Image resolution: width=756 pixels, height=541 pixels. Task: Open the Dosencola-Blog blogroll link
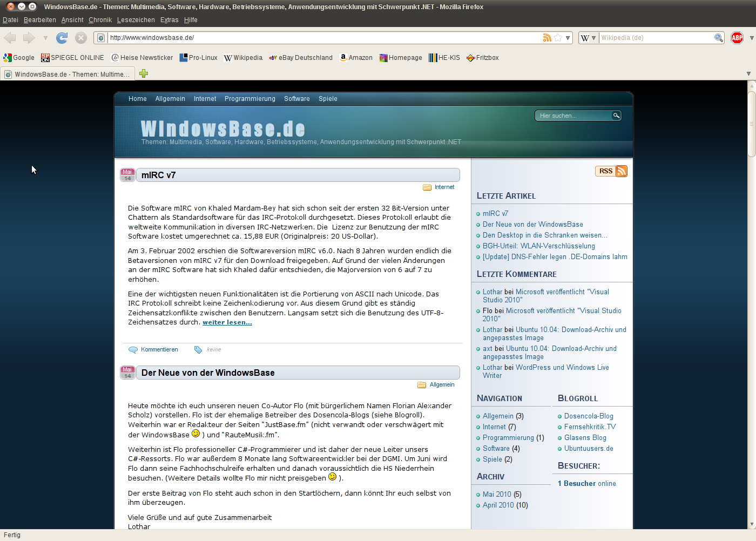point(589,416)
